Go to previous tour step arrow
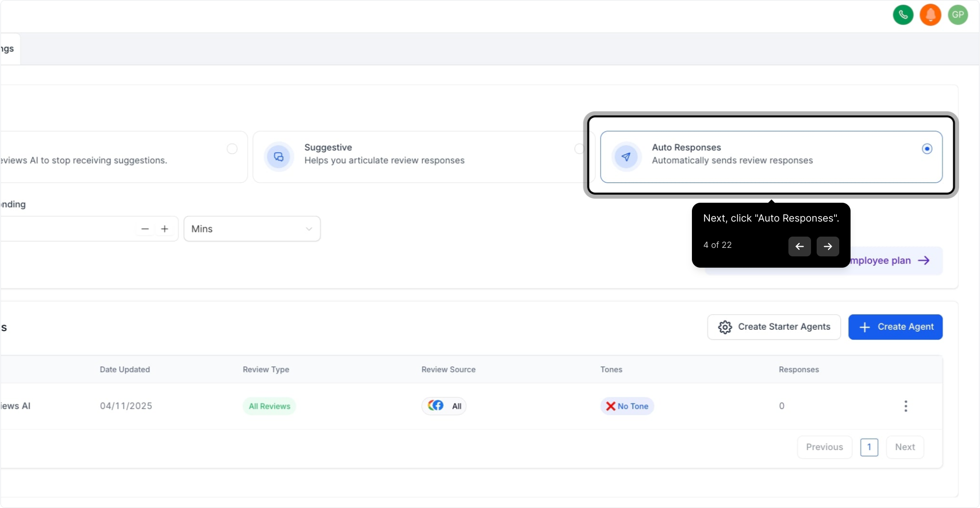Screen dimensions: 980x508 pyautogui.click(x=799, y=246)
